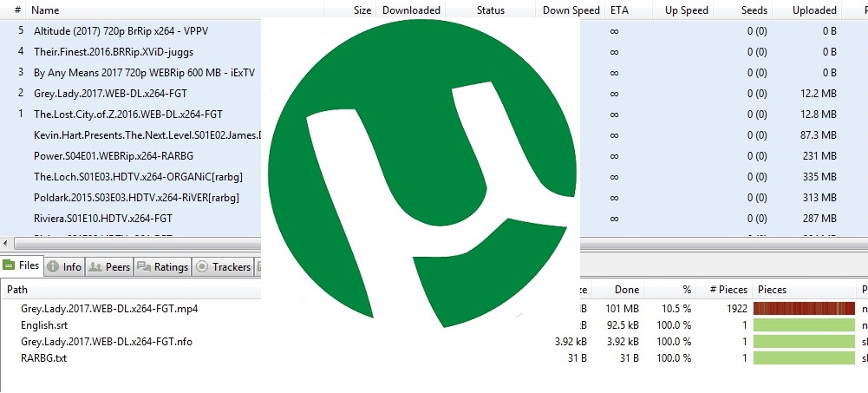Select torrent The.Lost.City.of.Z.2016.WEB-DL.x264-FGT
This screenshot has width=868, height=393.
click(x=127, y=115)
